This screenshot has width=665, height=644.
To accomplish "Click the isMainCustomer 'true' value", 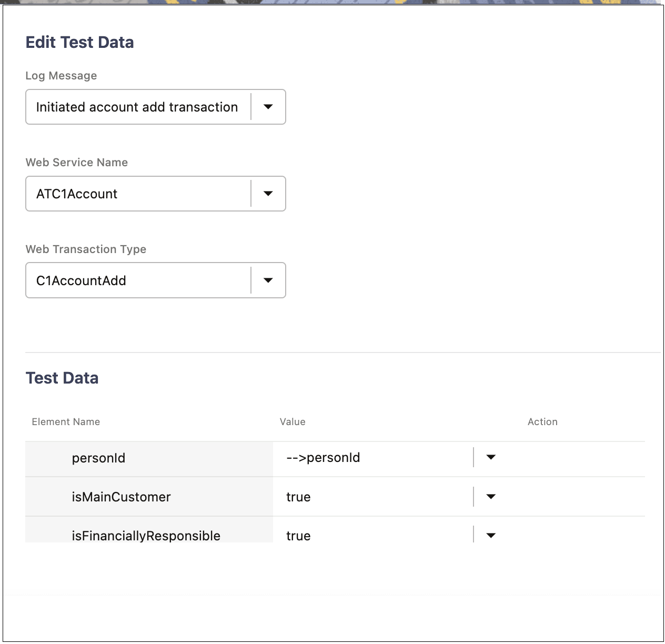I will click(x=298, y=497).
